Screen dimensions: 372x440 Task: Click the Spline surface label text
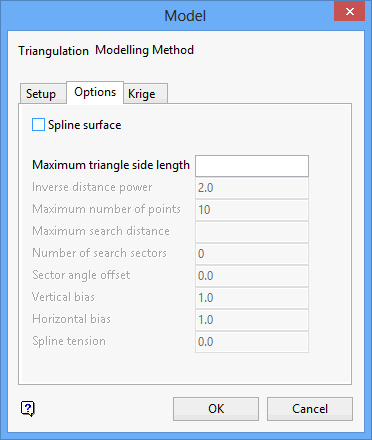tap(85, 125)
